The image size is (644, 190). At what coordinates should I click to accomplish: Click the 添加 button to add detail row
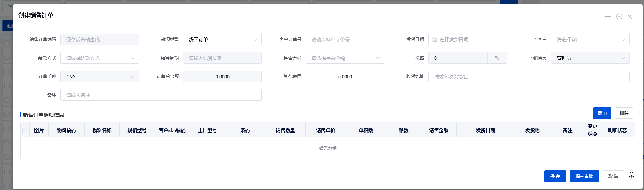point(602,113)
